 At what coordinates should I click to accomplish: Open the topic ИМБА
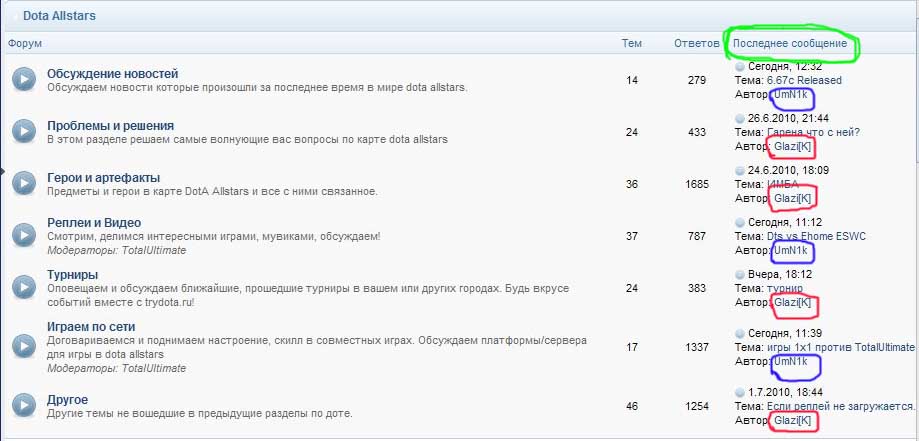click(782, 184)
